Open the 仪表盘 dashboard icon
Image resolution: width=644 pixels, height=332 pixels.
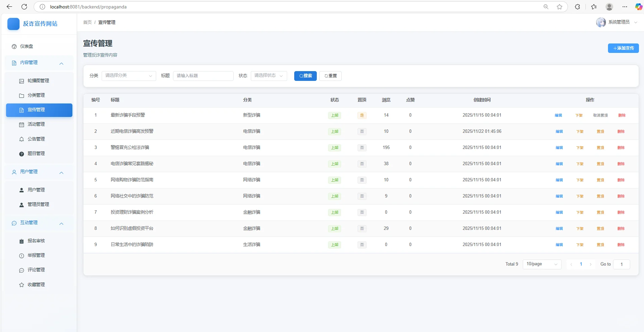14,47
